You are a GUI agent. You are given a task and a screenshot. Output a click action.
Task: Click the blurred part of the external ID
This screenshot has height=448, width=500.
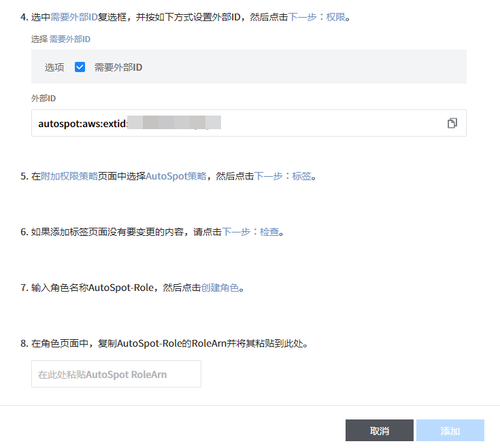point(174,124)
